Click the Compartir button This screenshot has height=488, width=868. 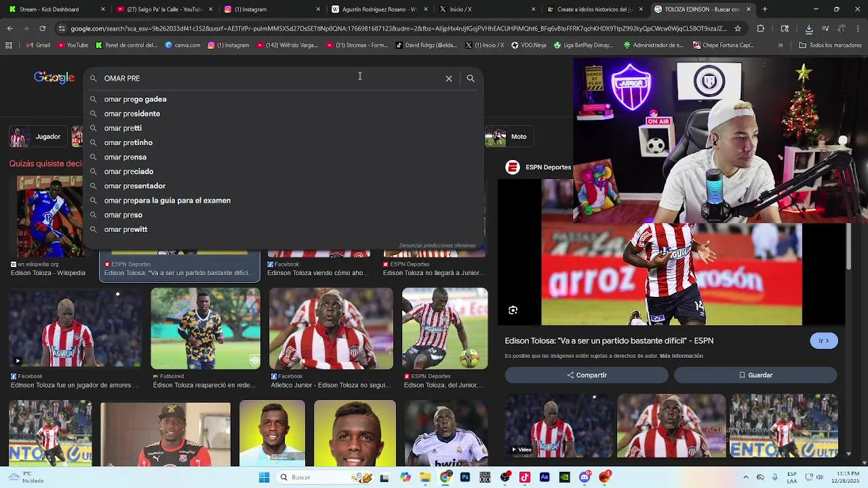(x=587, y=375)
